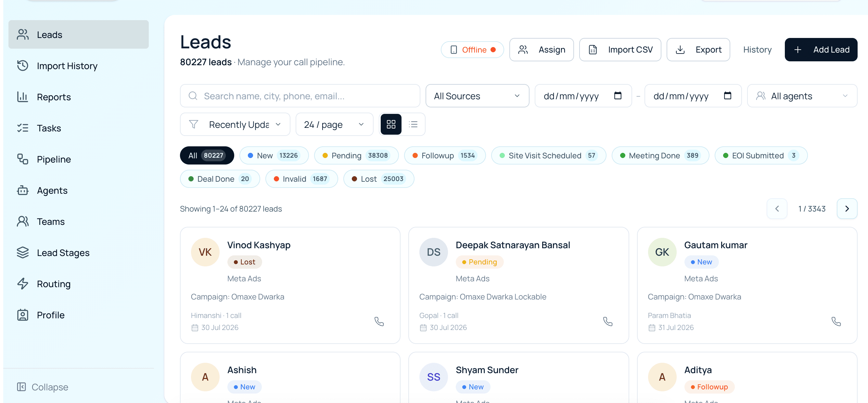
Task: Open Routing in the sidebar
Action: [79, 284]
